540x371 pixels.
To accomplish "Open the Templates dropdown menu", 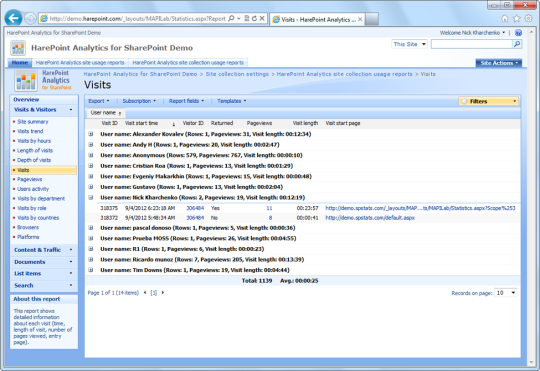I will [231, 101].
